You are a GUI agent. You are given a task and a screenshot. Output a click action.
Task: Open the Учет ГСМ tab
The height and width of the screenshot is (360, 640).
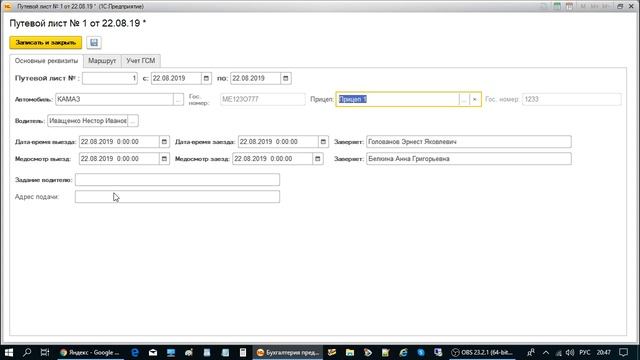[x=140, y=61]
